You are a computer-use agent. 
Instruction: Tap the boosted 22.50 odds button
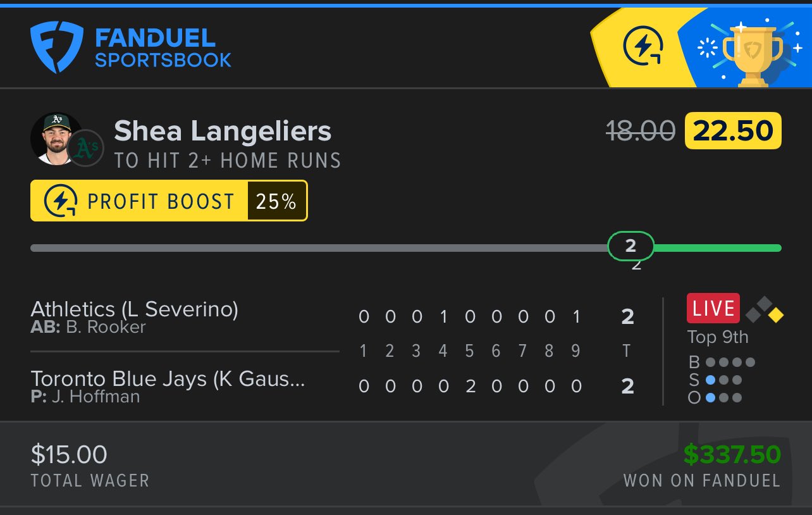point(733,131)
